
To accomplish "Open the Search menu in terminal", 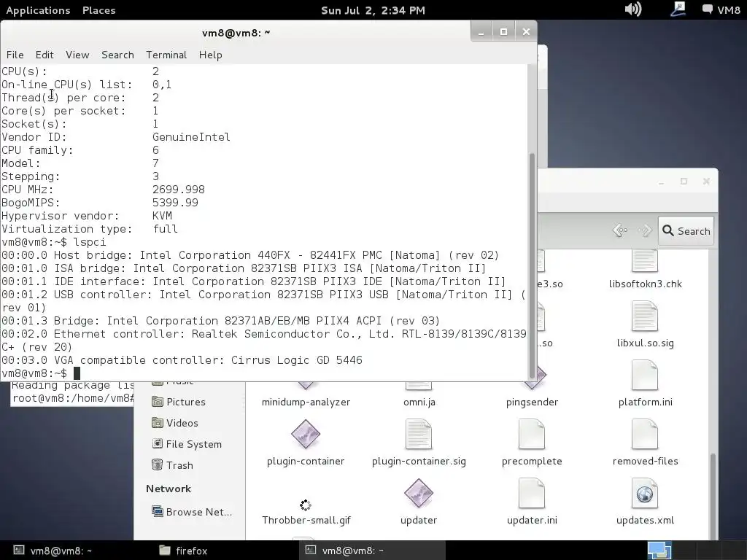I will coord(117,55).
